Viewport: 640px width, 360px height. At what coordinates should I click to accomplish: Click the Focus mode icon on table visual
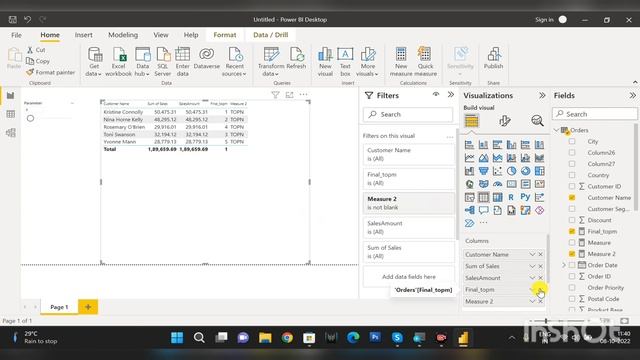(x=289, y=95)
